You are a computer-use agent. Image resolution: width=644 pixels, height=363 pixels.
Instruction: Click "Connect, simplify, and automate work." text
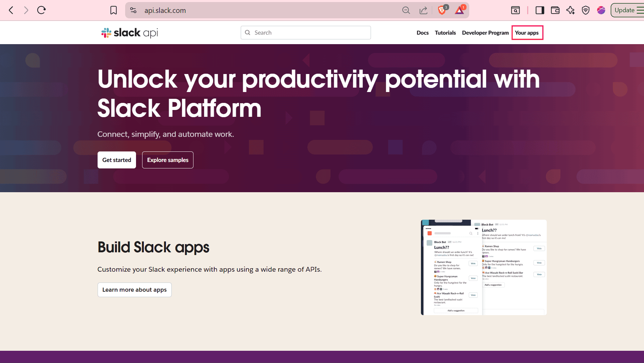(x=166, y=134)
